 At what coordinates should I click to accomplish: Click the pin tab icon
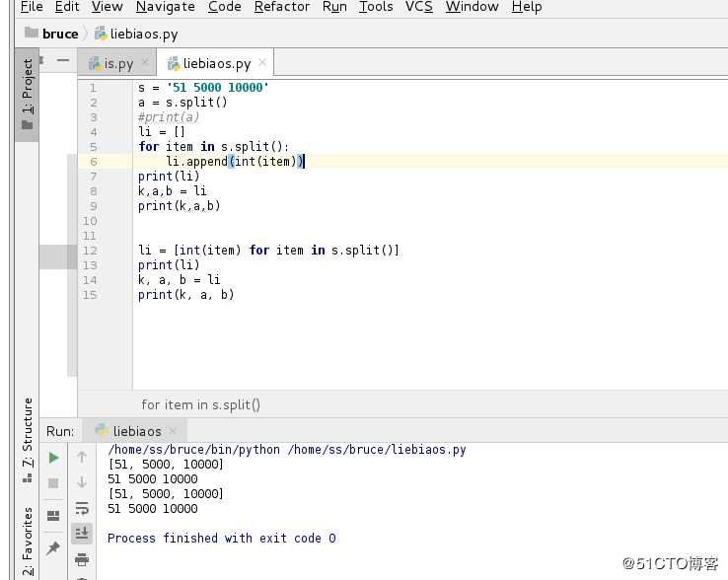tap(53, 548)
